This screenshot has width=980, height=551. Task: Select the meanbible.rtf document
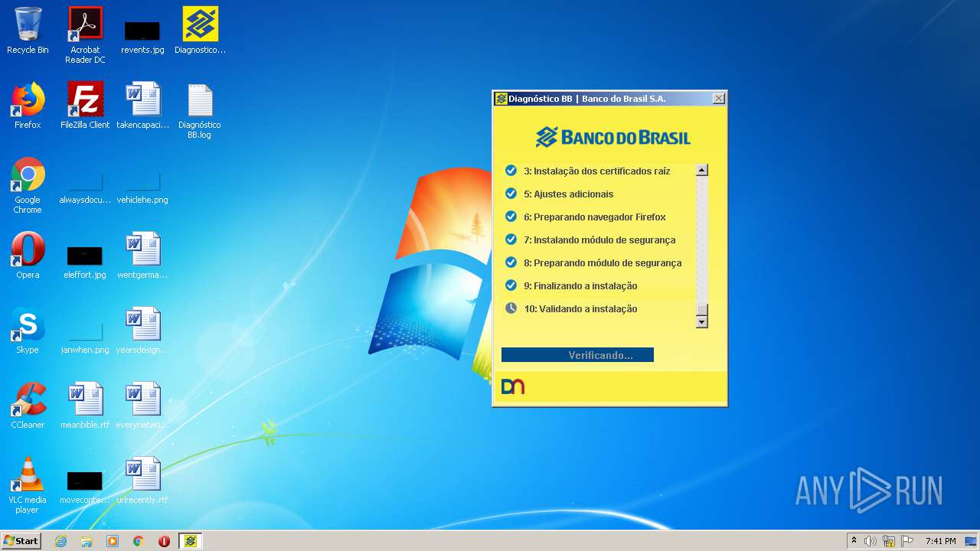coord(85,406)
